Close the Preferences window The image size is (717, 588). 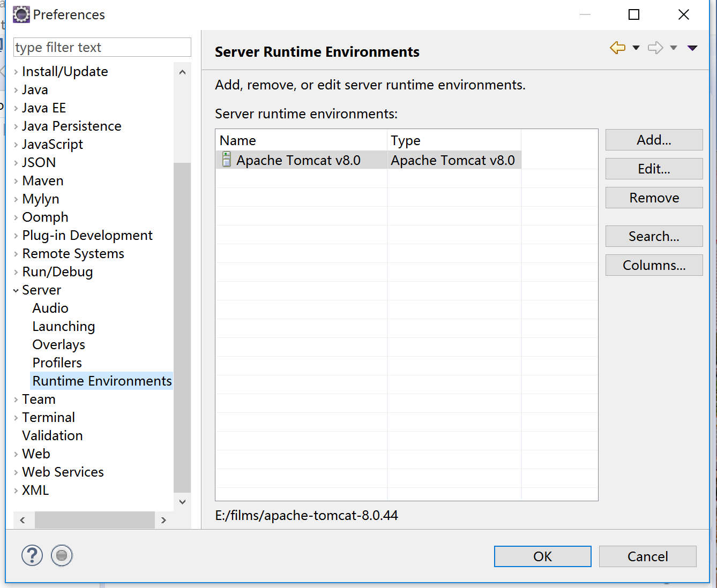point(684,14)
